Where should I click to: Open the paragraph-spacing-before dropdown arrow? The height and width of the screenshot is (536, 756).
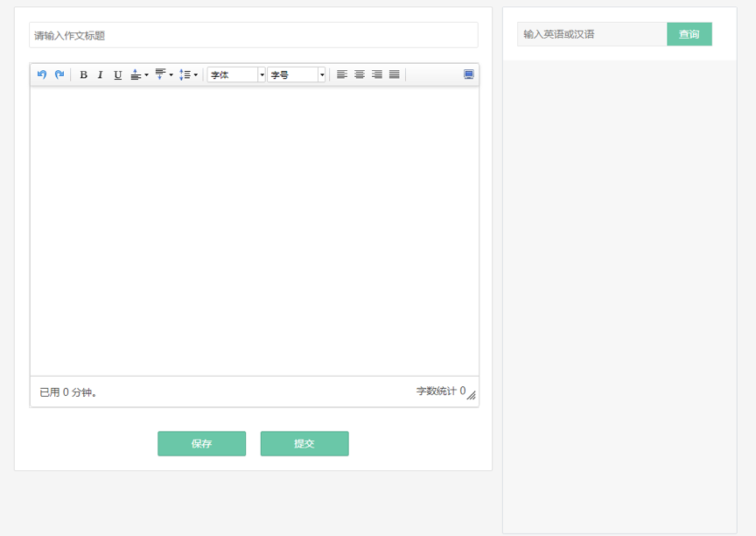tap(146, 74)
